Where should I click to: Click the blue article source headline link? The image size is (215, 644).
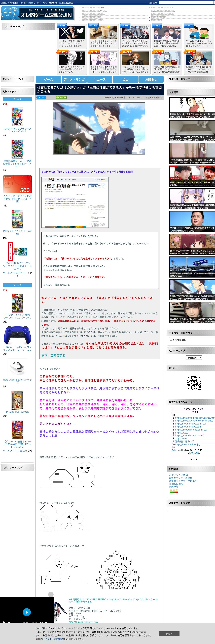point(87,172)
